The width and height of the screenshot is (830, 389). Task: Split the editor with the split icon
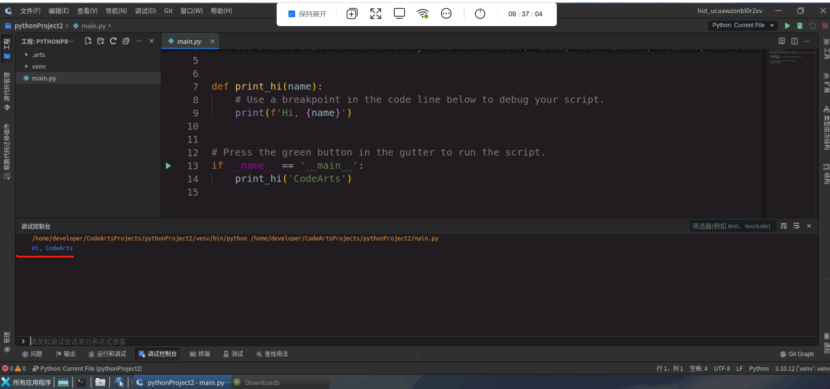coord(795,41)
